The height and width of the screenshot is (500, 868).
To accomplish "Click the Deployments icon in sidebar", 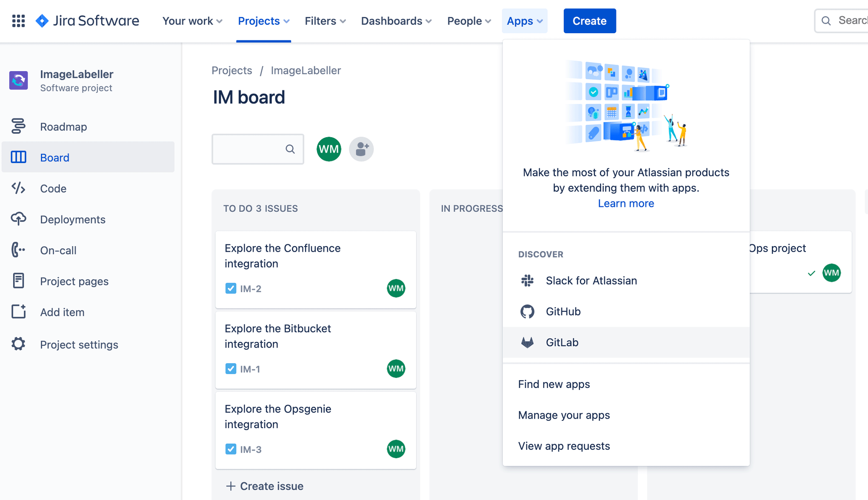I will click(18, 219).
